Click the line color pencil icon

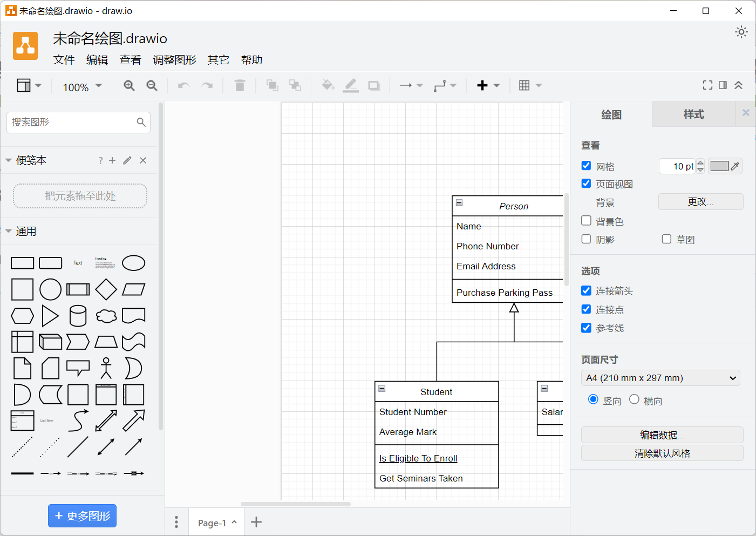[351, 85]
